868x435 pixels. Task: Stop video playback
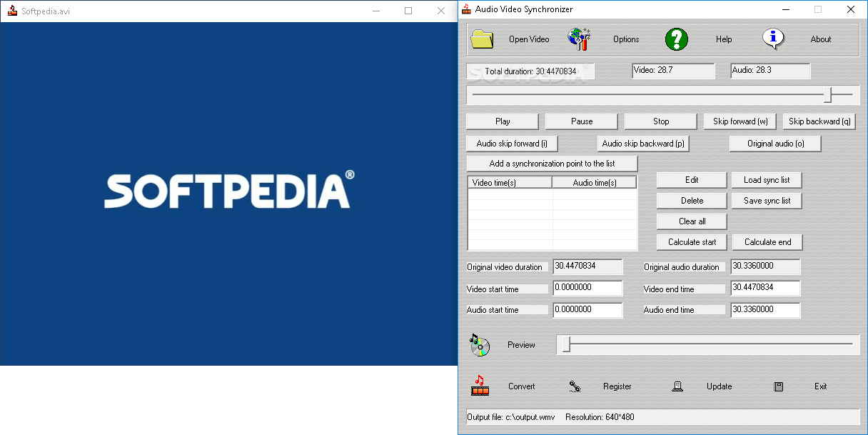click(x=660, y=121)
